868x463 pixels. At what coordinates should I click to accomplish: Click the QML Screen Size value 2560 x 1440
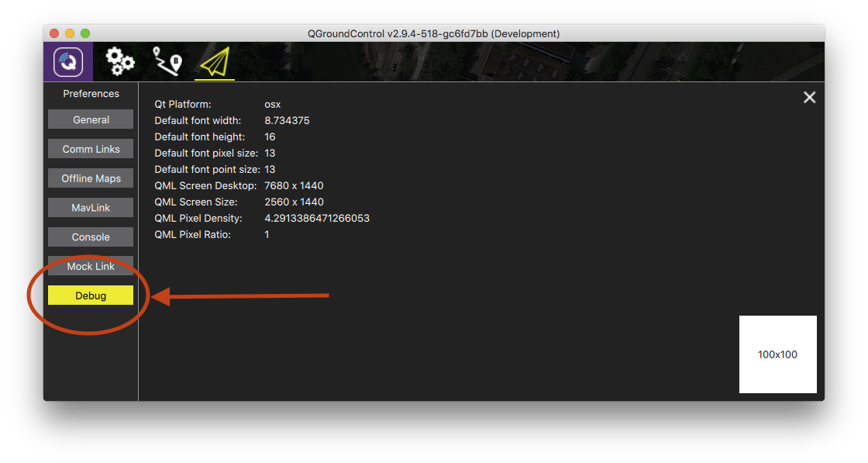(x=294, y=202)
